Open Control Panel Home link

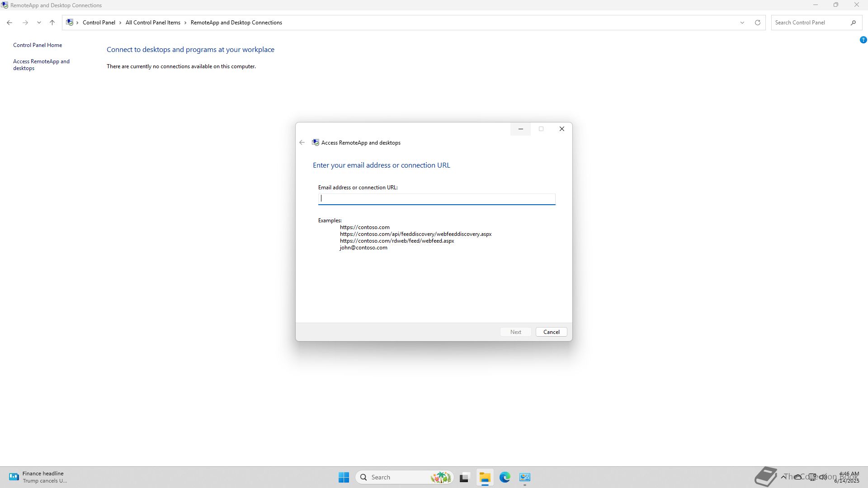click(38, 45)
